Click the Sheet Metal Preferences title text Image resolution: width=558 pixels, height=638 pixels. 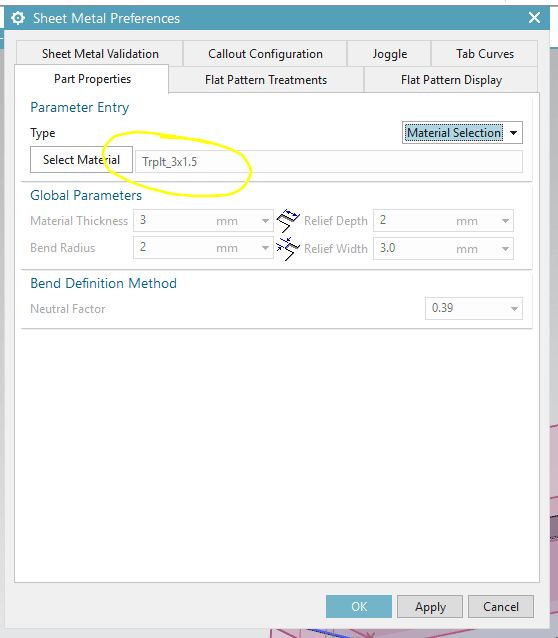106,18
